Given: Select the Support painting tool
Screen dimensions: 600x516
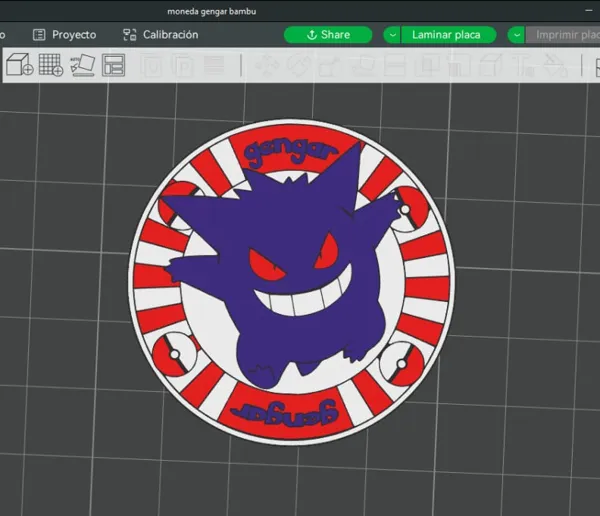Looking at the screenshot, I should [x=458, y=65].
